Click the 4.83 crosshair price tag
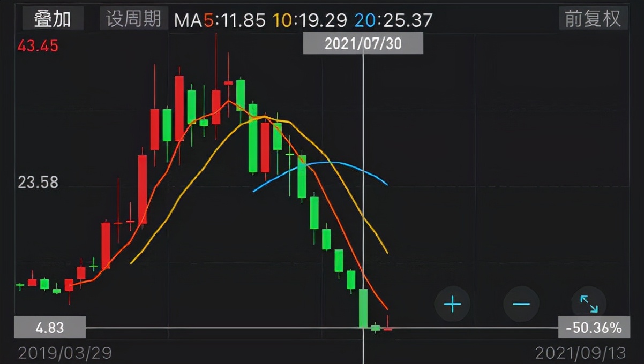 (49, 328)
